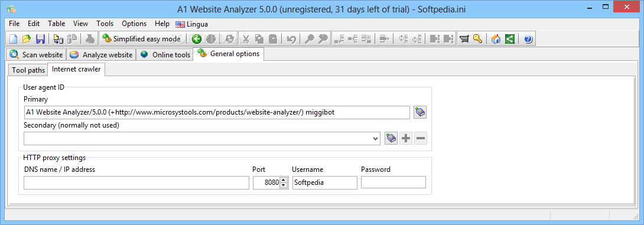Click the green back arrow in the toolbar
Viewport: 644px width, 225px height.
click(x=197, y=39)
